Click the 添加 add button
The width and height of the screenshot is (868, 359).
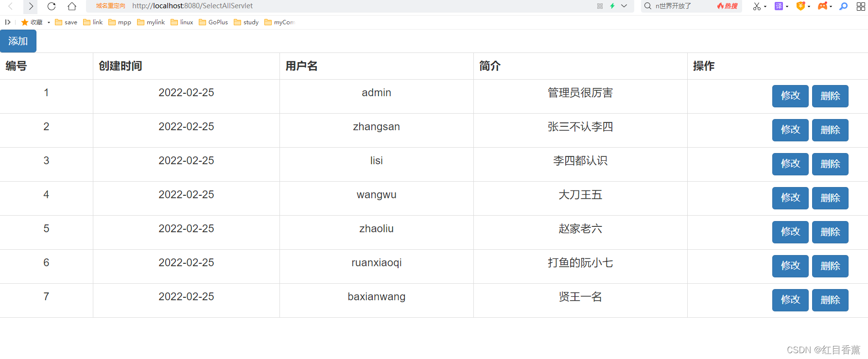pyautogui.click(x=18, y=41)
